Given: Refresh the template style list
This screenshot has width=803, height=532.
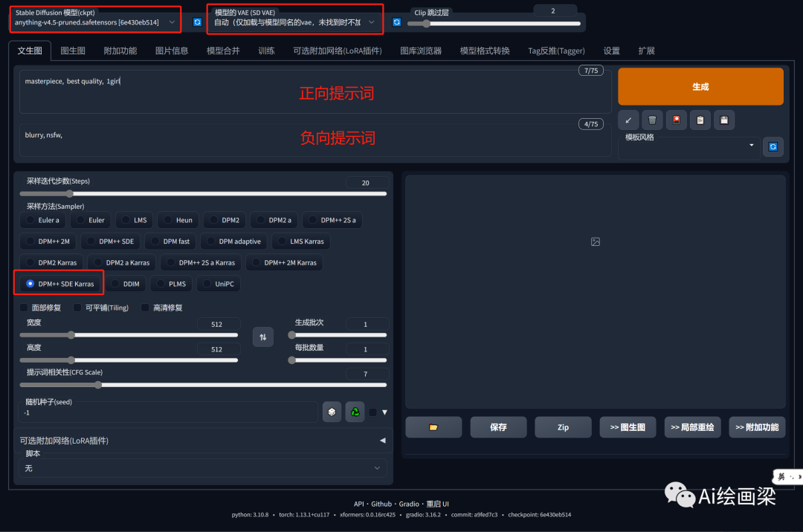Looking at the screenshot, I should (773, 147).
